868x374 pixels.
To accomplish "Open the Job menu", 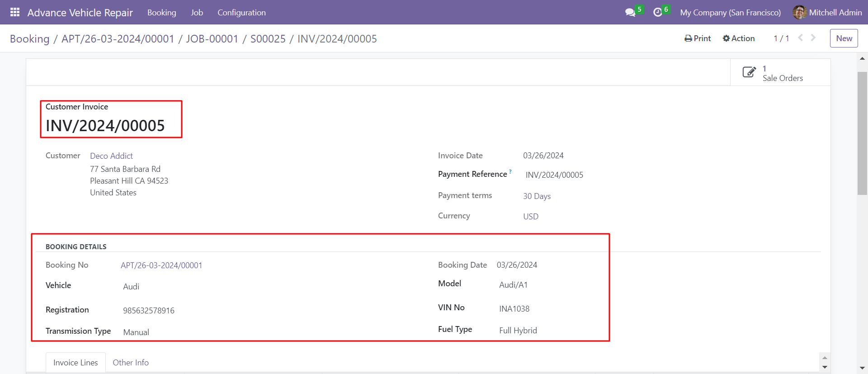I will point(197,13).
